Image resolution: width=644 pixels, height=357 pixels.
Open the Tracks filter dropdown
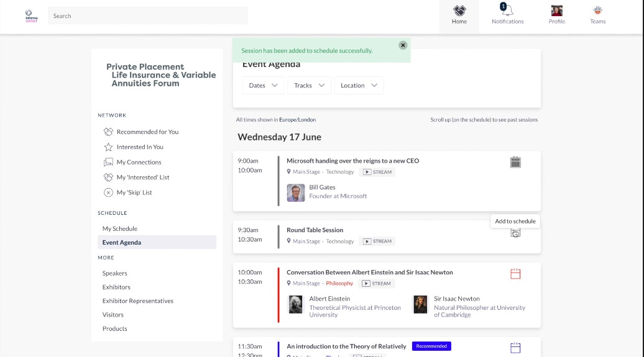click(310, 86)
